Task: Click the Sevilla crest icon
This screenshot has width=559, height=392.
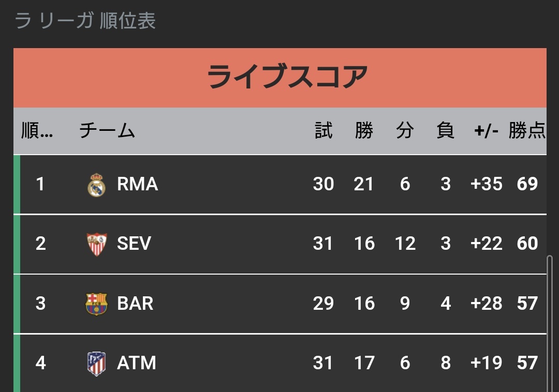Action: [x=97, y=244]
